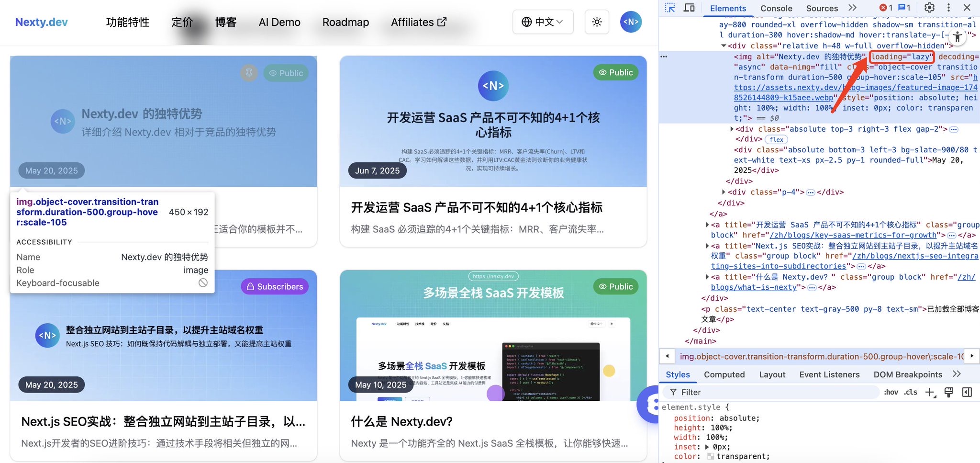Click the blue issues count badge

[x=904, y=8]
